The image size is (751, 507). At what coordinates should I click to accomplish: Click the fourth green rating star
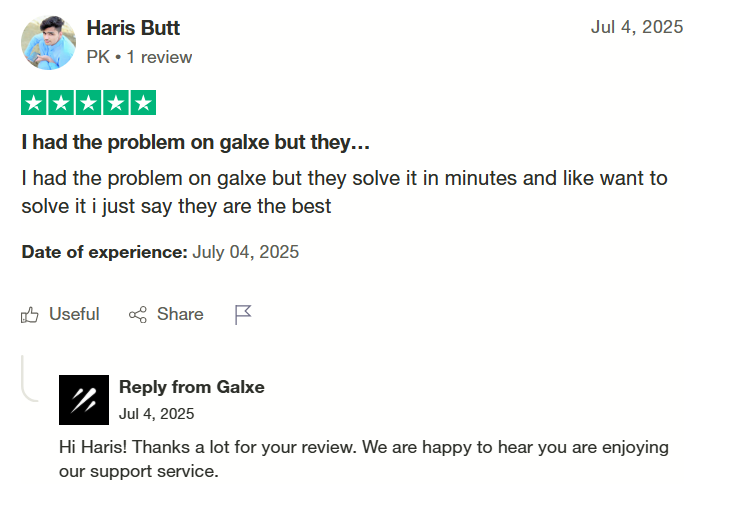click(x=116, y=102)
